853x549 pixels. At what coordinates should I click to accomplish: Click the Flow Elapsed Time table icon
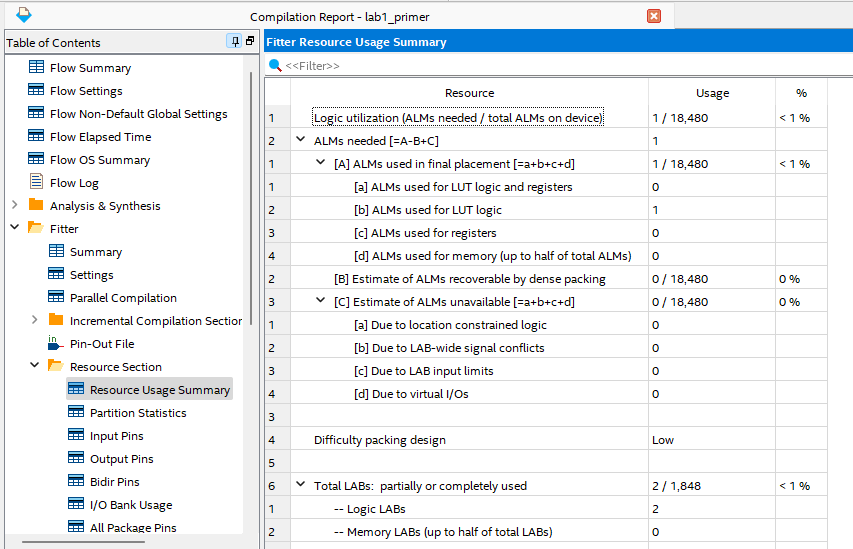click(36, 135)
